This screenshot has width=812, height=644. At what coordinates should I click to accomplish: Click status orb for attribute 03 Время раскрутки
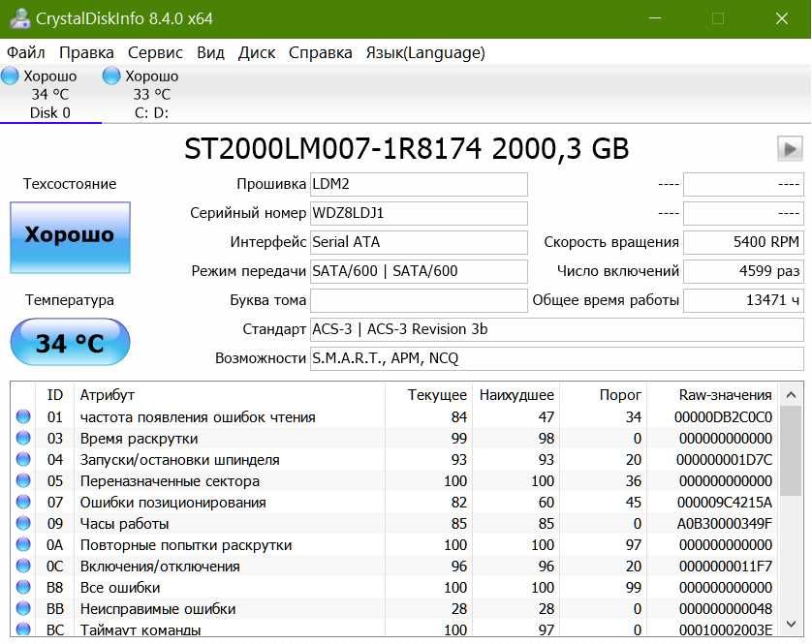23,438
